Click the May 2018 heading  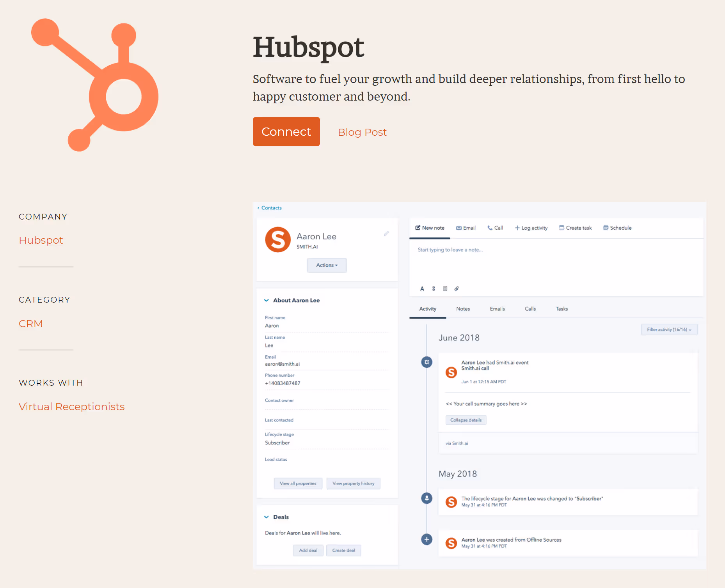pyautogui.click(x=458, y=474)
